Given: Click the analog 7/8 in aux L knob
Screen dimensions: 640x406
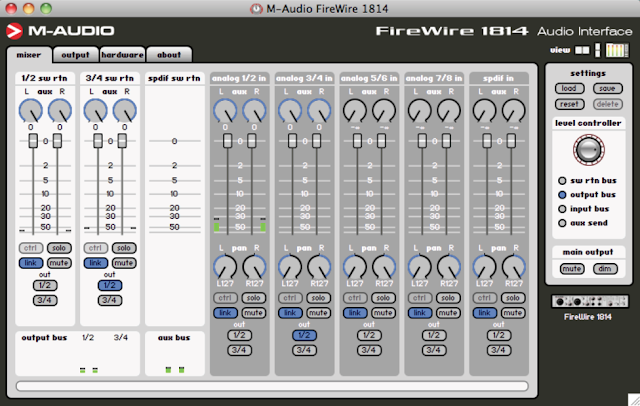Looking at the screenshot, I should pyautogui.click(x=420, y=110).
